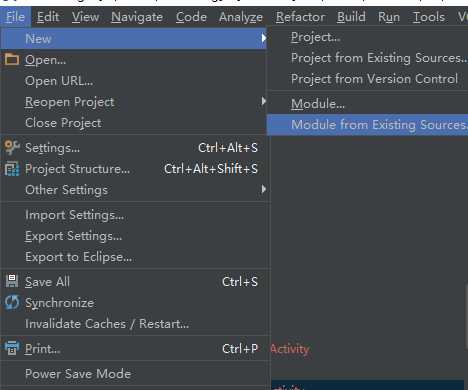
Task: Click the red Activity text in editor
Action: (x=290, y=349)
